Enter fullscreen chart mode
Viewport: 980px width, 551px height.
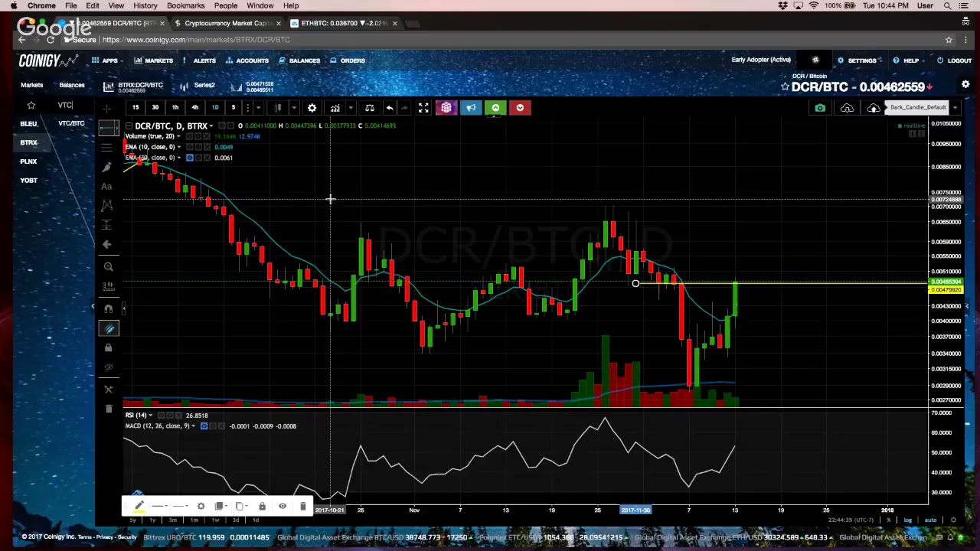[x=423, y=108]
